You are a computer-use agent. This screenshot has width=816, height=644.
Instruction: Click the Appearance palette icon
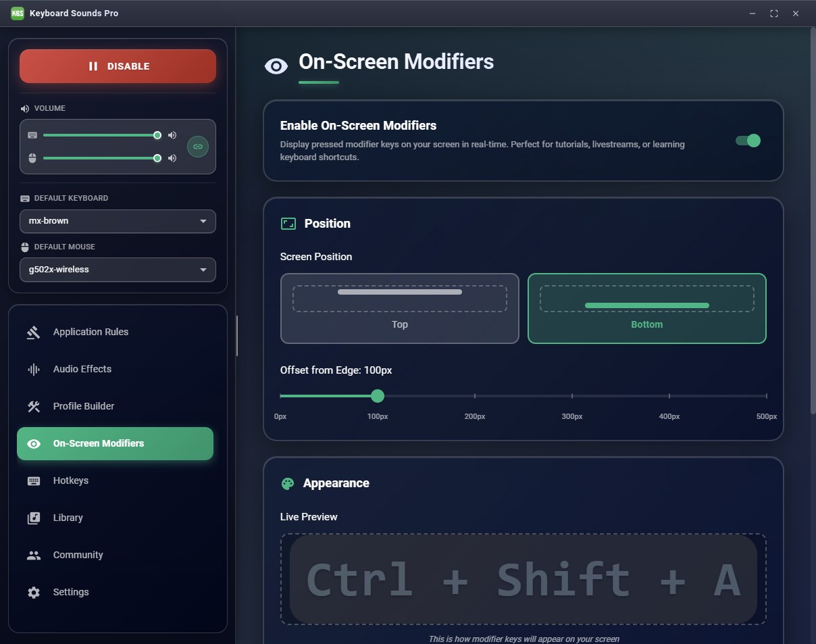tap(288, 483)
